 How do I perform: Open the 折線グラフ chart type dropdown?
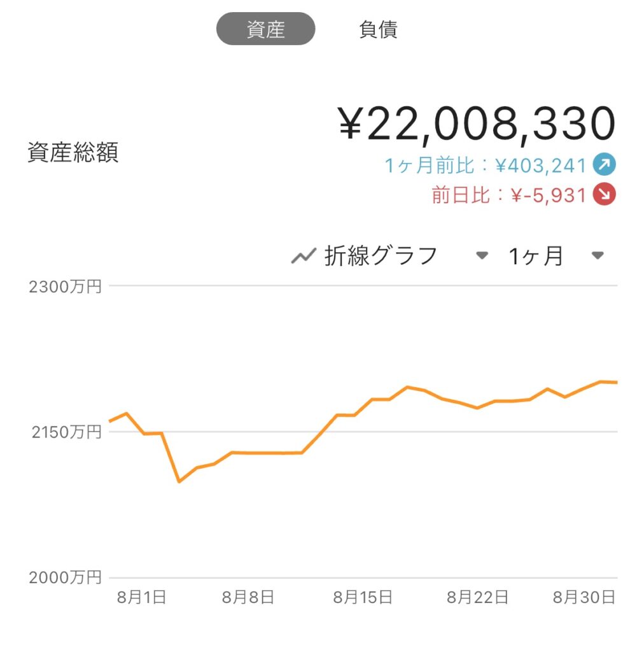[381, 256]
